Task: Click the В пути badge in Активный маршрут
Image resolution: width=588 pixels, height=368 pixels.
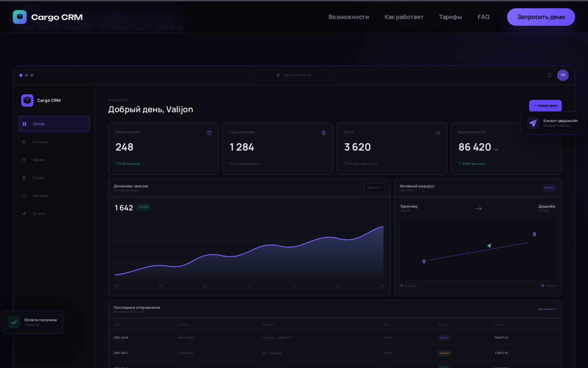Action: point(548,188)
